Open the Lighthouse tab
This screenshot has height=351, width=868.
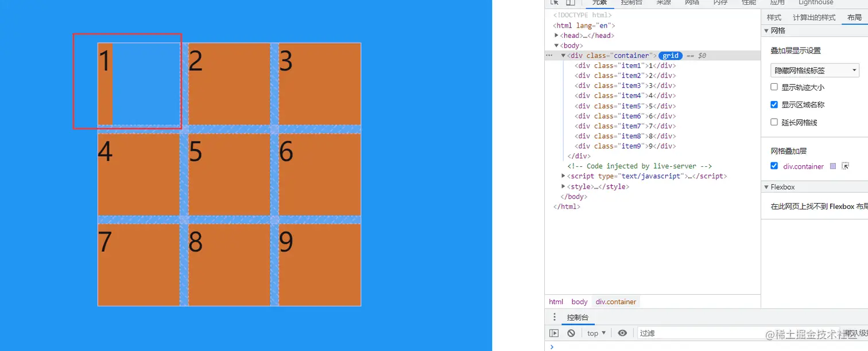tap(816, 3)
